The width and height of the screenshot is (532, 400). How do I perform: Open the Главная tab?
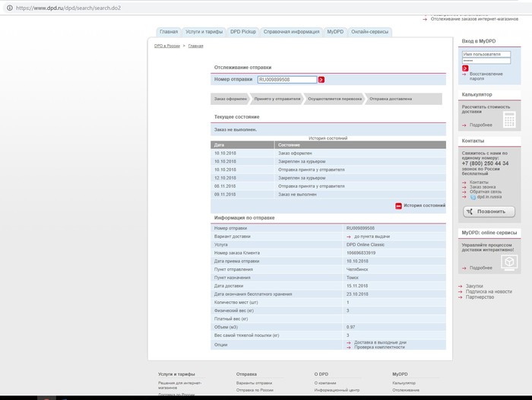[x=169, y=32]
